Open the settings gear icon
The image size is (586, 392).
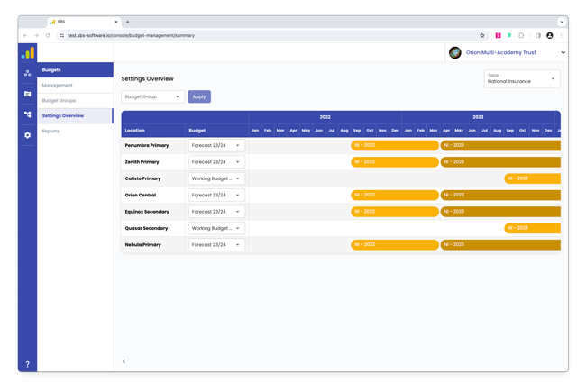click(x=28, y=135)
